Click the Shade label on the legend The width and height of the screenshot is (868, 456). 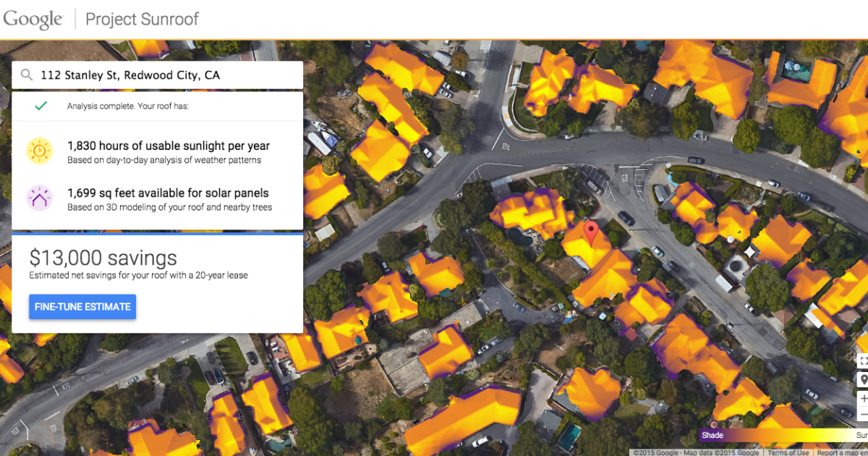712,435
